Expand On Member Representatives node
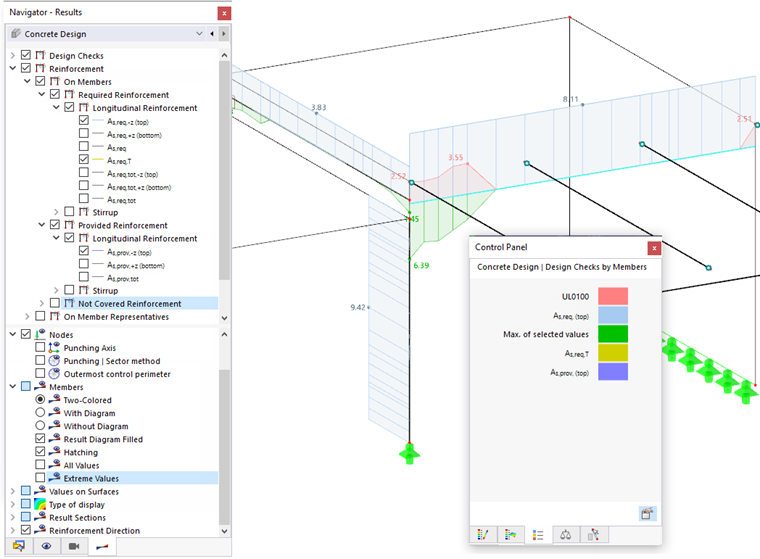Image resolution: width=760 pixels, height=559 pixels. point(27,317)
